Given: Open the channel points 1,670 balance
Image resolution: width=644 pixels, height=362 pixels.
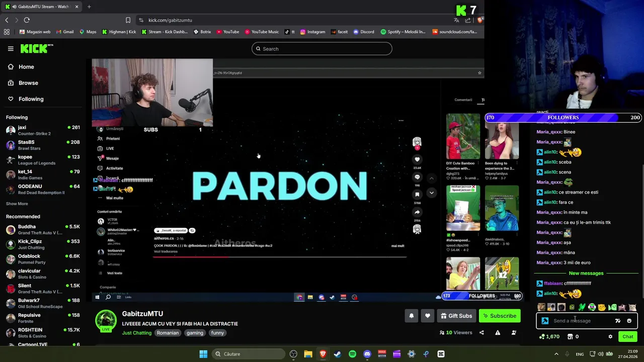Looking at the screenshot, I should (x=549, y=336).
